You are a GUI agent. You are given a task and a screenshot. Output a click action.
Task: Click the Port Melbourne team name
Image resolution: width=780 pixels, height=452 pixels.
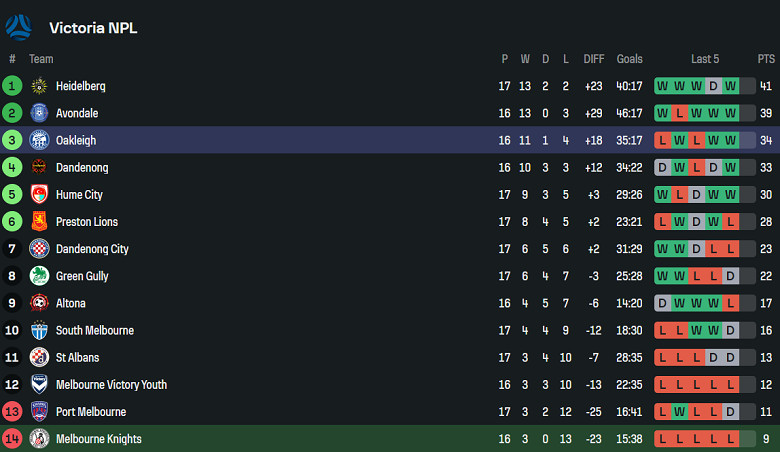click(91, 412)
